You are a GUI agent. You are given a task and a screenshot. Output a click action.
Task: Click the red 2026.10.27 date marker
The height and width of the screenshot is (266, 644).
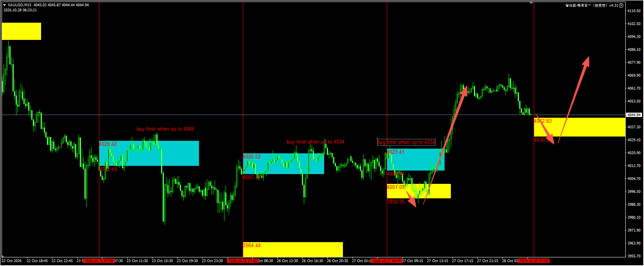click(387, 261)
